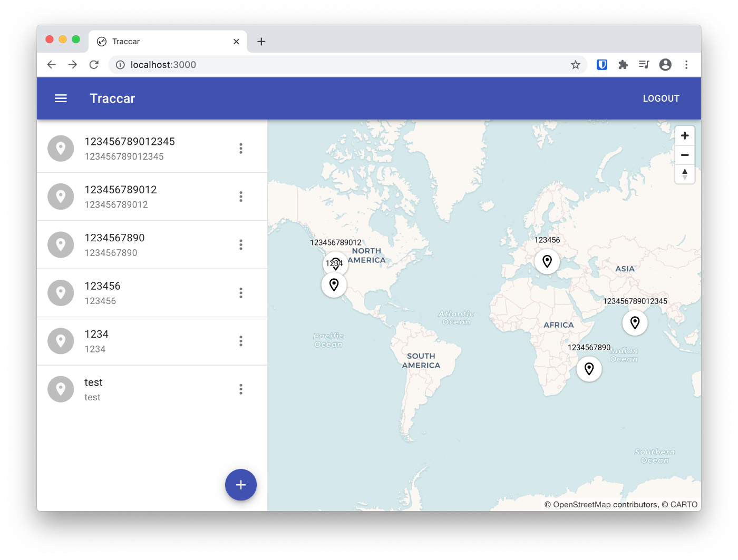
Task: Select device name 1234567890 in list
Action: click(114, 238)
